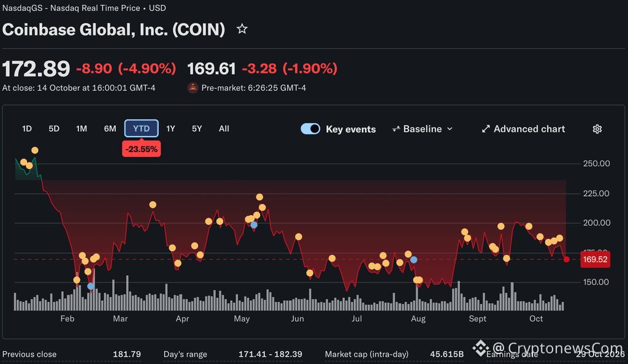Click the blue key event marker in February

pyautogui.click(x=91, y=286)
